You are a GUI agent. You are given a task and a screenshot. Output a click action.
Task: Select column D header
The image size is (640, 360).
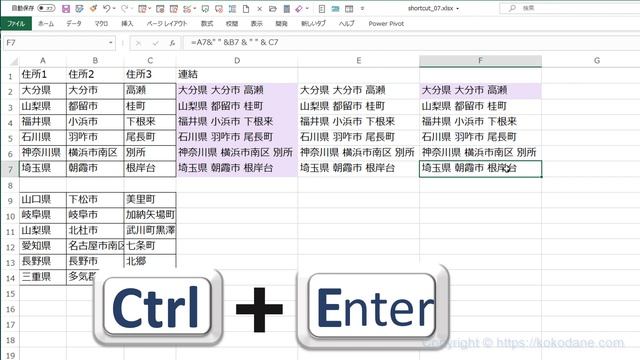[237, 61]
